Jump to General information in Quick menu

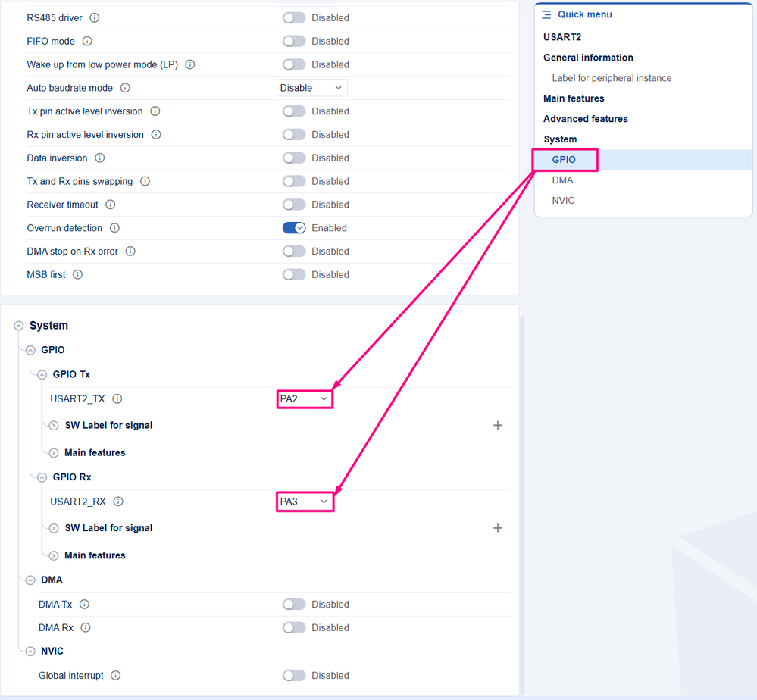pyautogui.click(x=588, y=58)
